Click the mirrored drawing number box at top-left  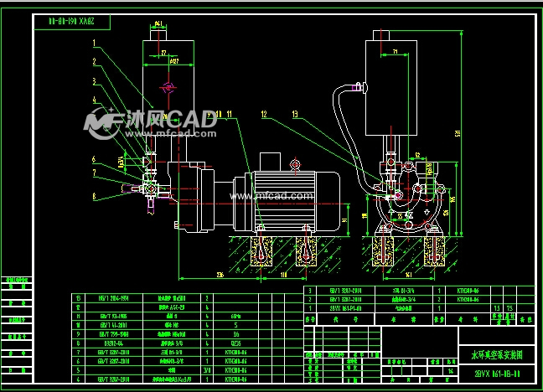tap(72, 18)
